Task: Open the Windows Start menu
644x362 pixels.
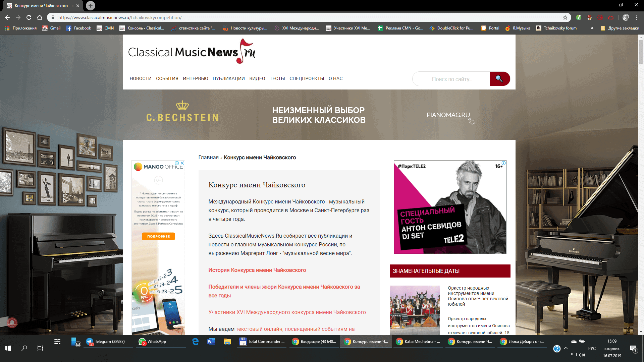Action: point(8,349)
